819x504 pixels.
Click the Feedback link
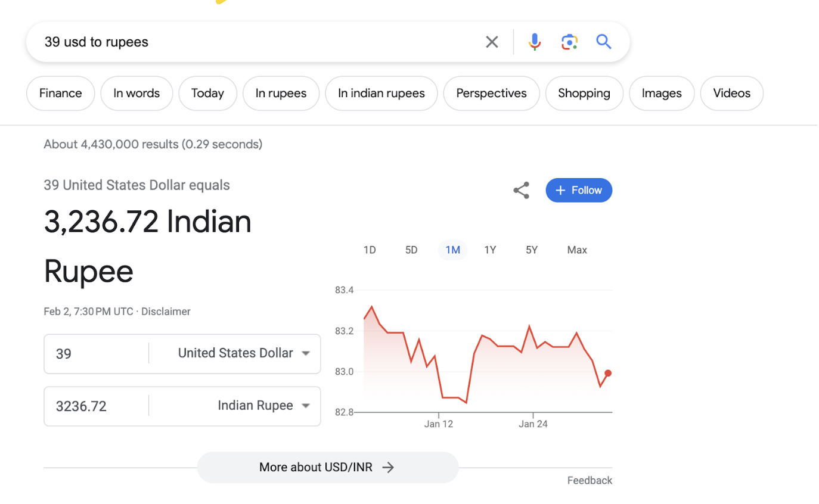[590, 481]
